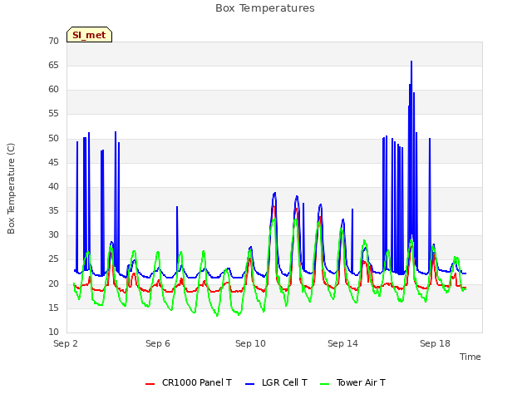The image size is (532, 399).
Task: Toggle the CR1000 Panel T legend label
Action: (x=197, y=382)
